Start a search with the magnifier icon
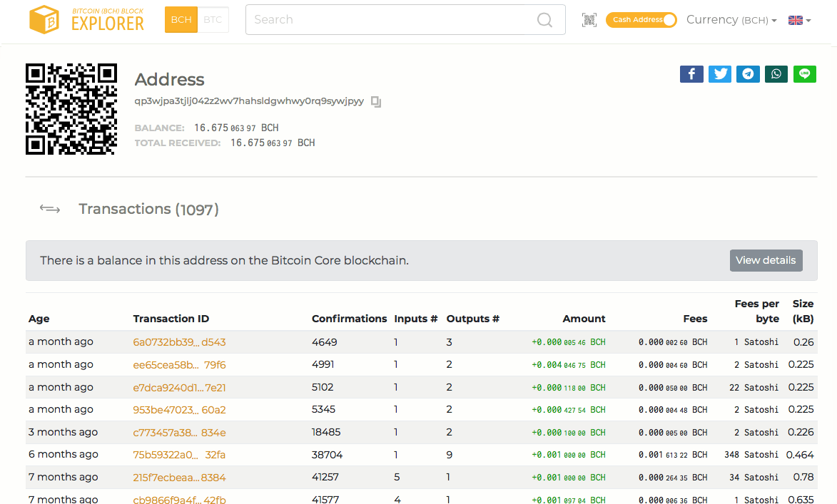 pyautogui.click(x=544, y=19)
